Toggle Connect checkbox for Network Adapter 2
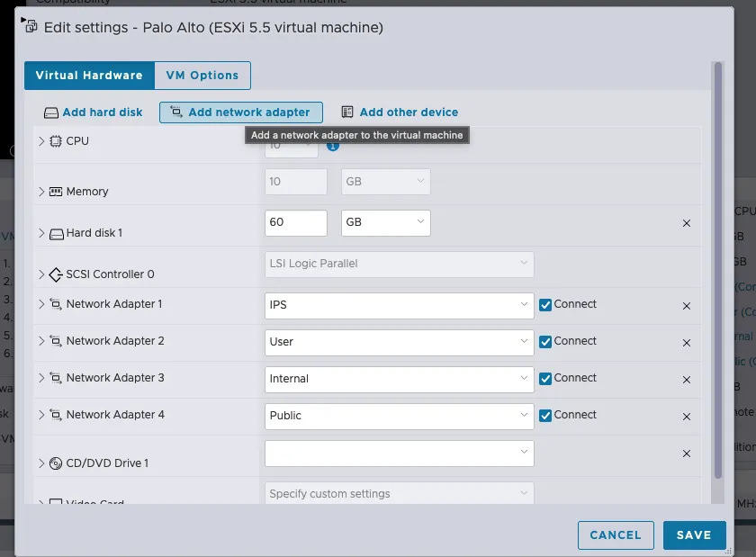The height and width of the screenshot is (557, 756). 545,342
